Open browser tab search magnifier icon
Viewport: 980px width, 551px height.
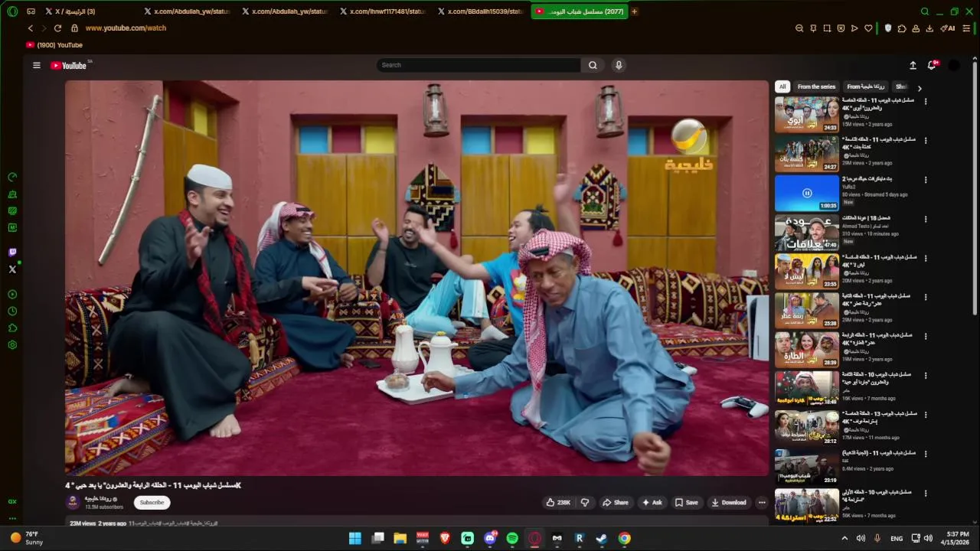point(925,11)
